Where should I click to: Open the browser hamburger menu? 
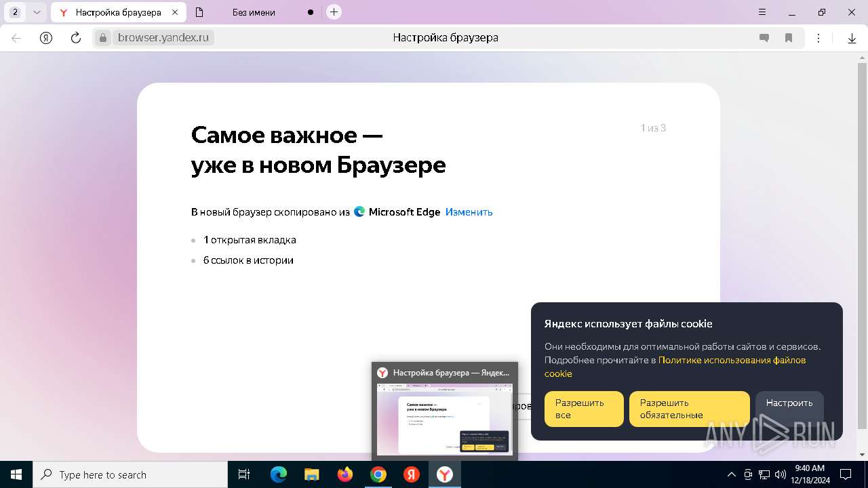(x=763, y=12)
